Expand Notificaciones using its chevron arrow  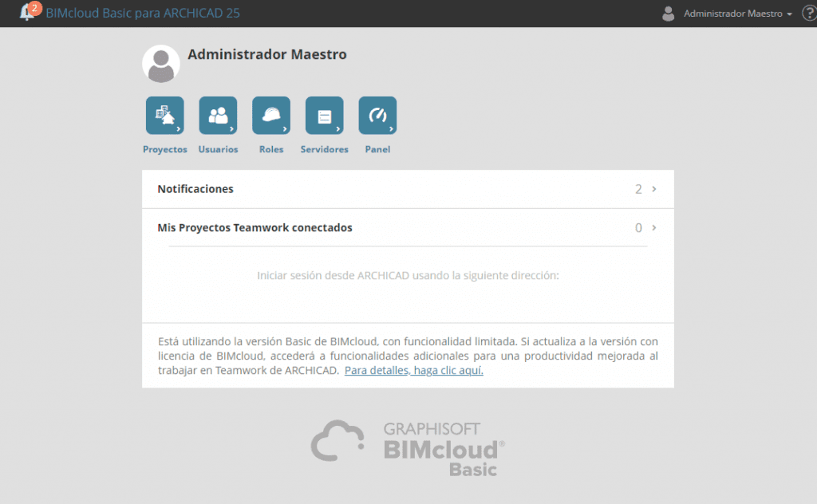(x=654, y=189)
